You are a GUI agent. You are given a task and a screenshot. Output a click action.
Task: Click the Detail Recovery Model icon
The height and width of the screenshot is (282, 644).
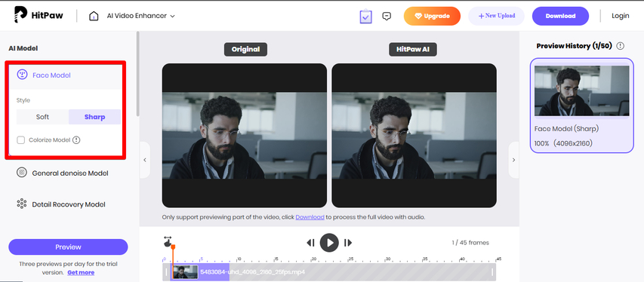click(x=22, y=204)
